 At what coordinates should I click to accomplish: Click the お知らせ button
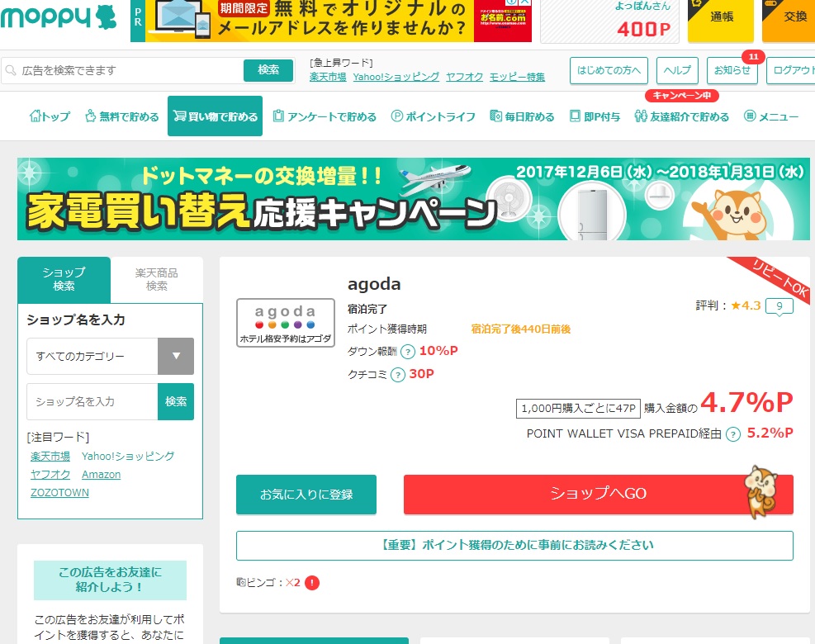click(732, 70)
